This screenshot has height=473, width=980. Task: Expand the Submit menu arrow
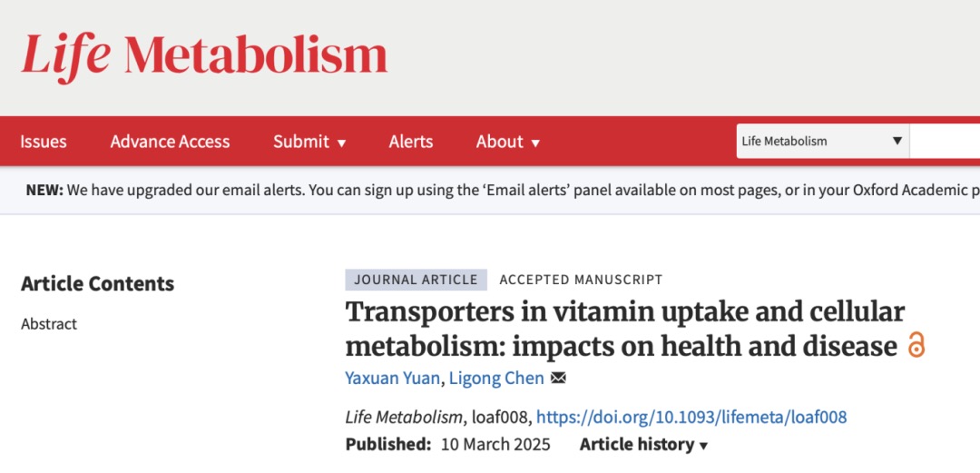342,143
